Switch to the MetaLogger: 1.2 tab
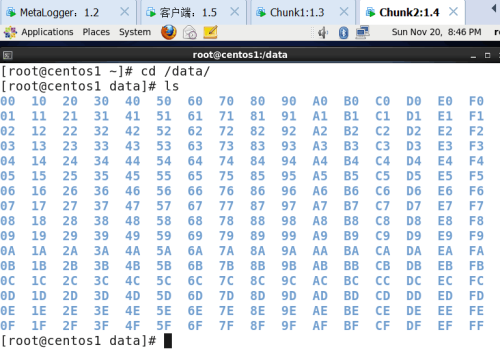 [x=68, y=13]
